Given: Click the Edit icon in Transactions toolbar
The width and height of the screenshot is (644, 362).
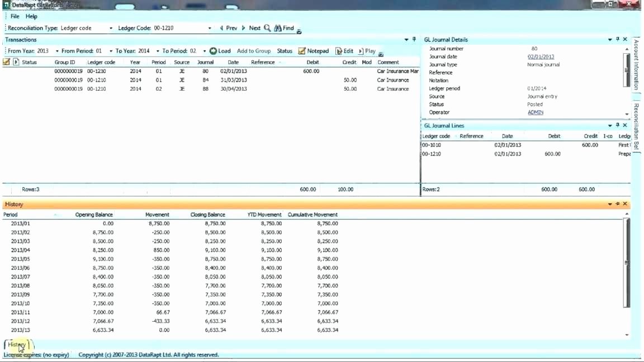Looking at the screenshot, I should pyautogui.click(x=339, y=51).
